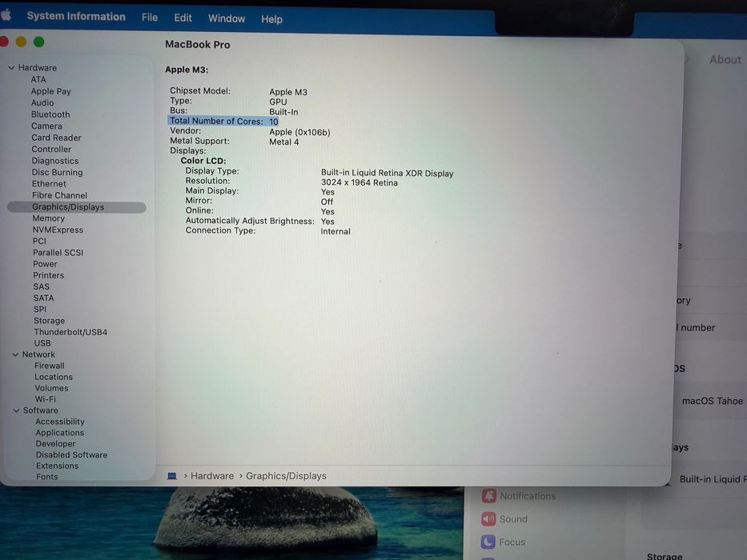Select PCI in the sidebar
The image size is (747, 560).
click(39, 241)
